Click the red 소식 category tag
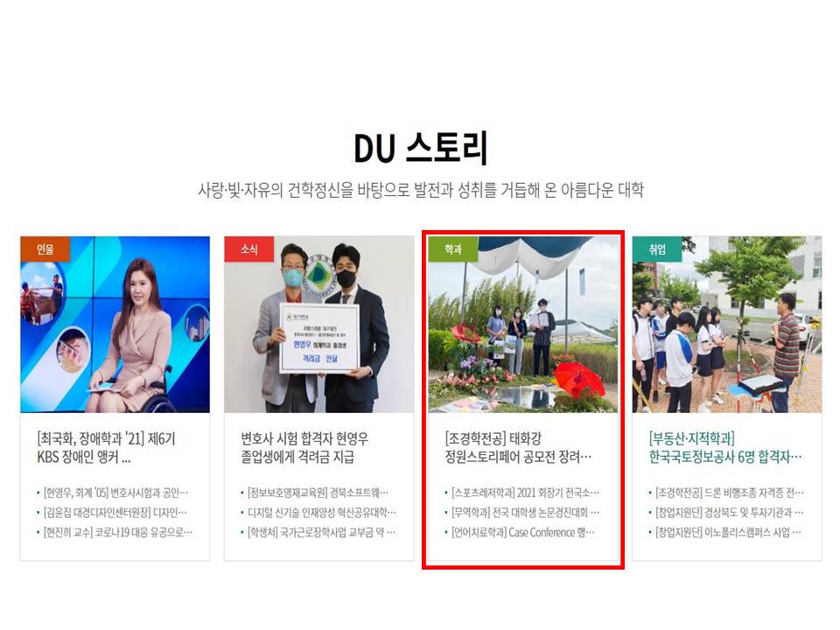This screenshot has width=840, height=630. pyautogui.click(x=249, y=249)
